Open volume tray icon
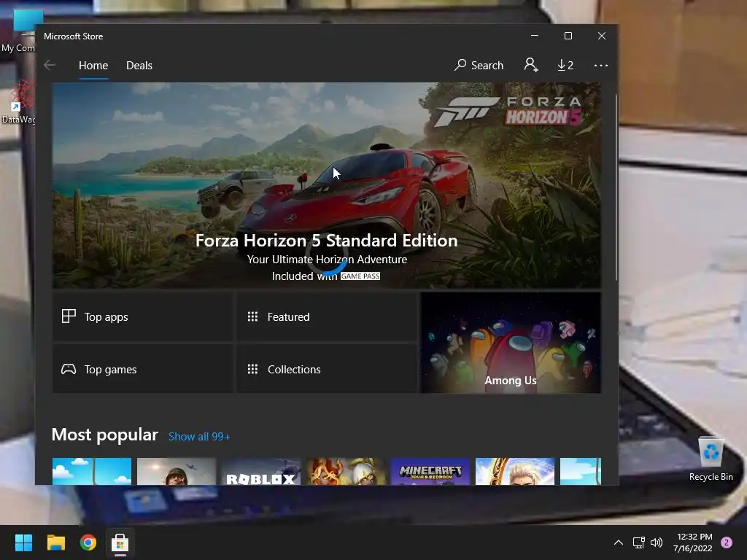The width and height of the screenshot is (747, 560). coord(657,542)
